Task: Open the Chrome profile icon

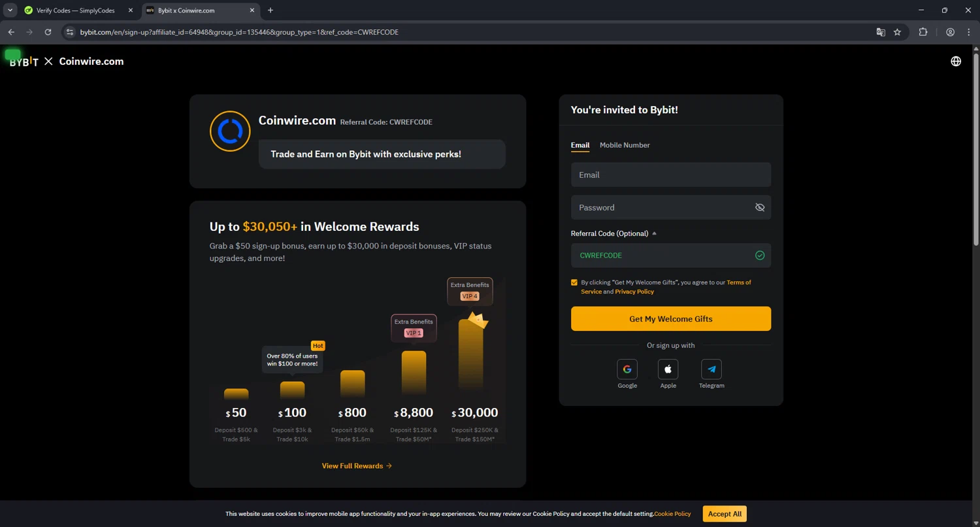Action: pyautogui.click(x=951, y=32)
